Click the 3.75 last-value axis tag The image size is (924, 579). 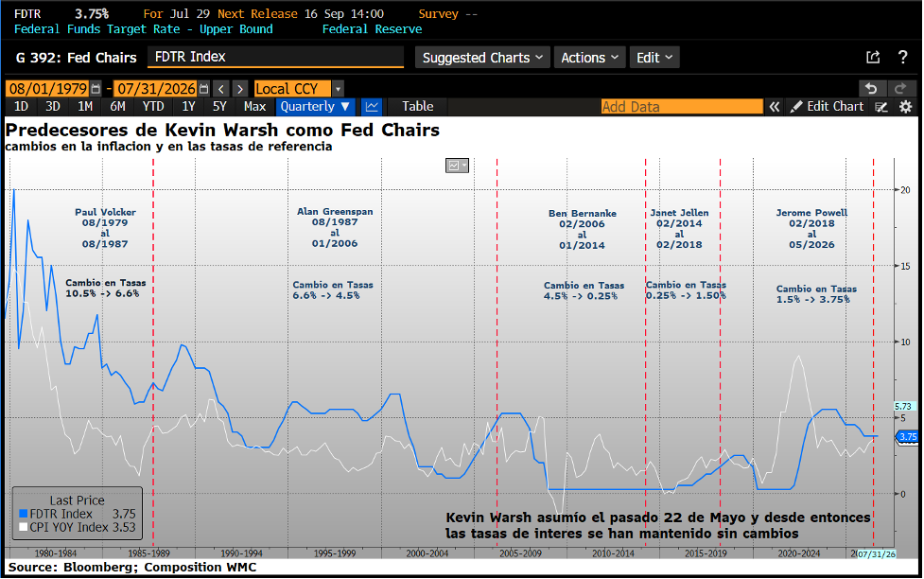[908, 437]
